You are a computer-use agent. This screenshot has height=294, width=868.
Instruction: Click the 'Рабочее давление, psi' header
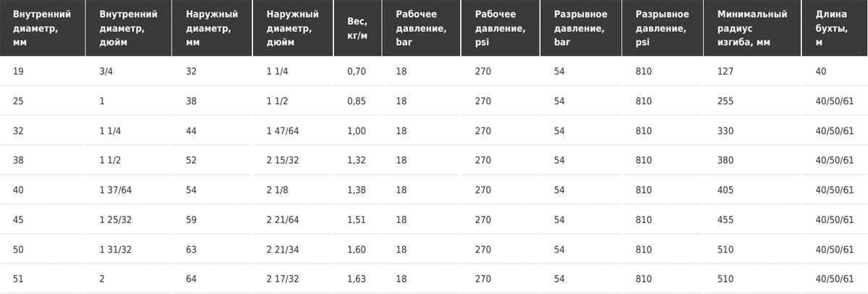[x=501, y=28]
